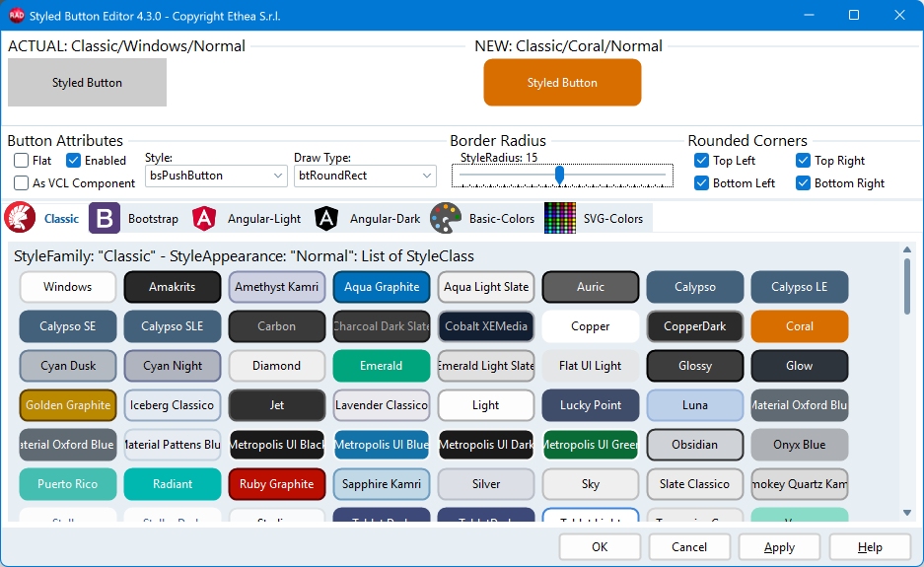Select the Onyx Blue style class
Screen dimensions: 924x567
799,445
